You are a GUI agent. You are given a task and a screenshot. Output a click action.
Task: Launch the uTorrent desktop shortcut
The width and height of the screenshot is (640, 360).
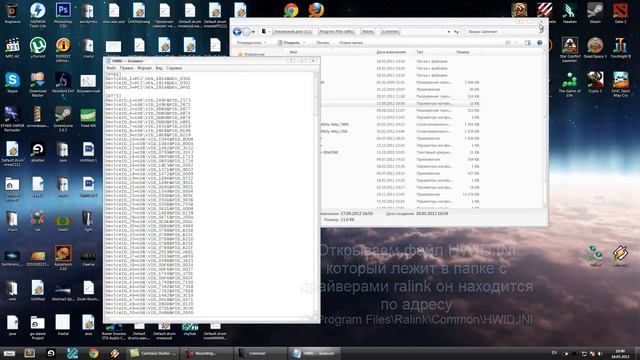pyautogui.click(x=38, y=47)
